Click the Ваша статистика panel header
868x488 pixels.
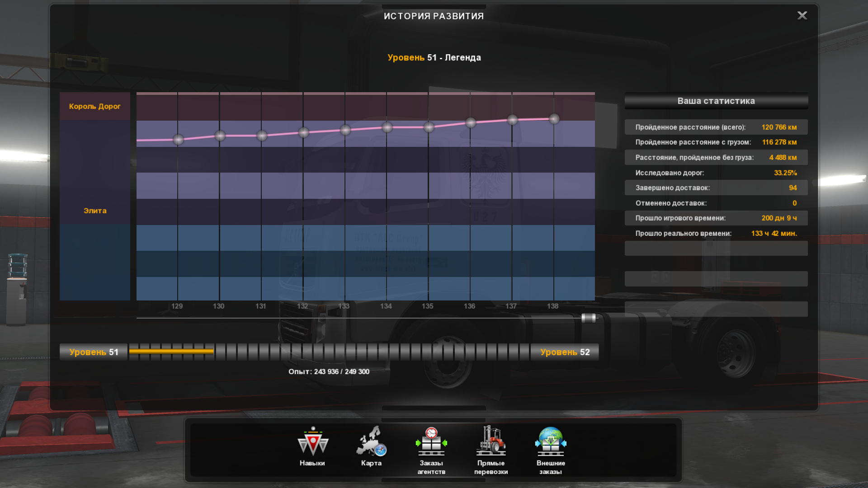pos(716,101)
